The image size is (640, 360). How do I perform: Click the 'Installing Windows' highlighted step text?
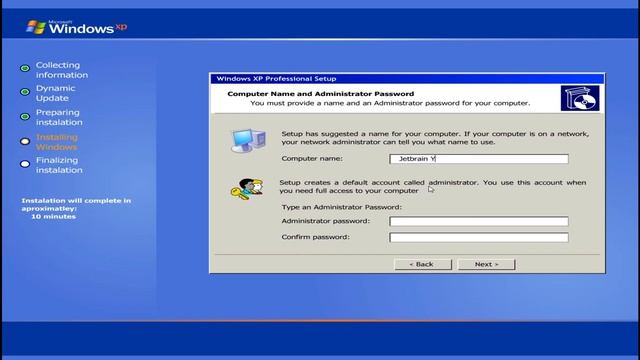(57, 142)
